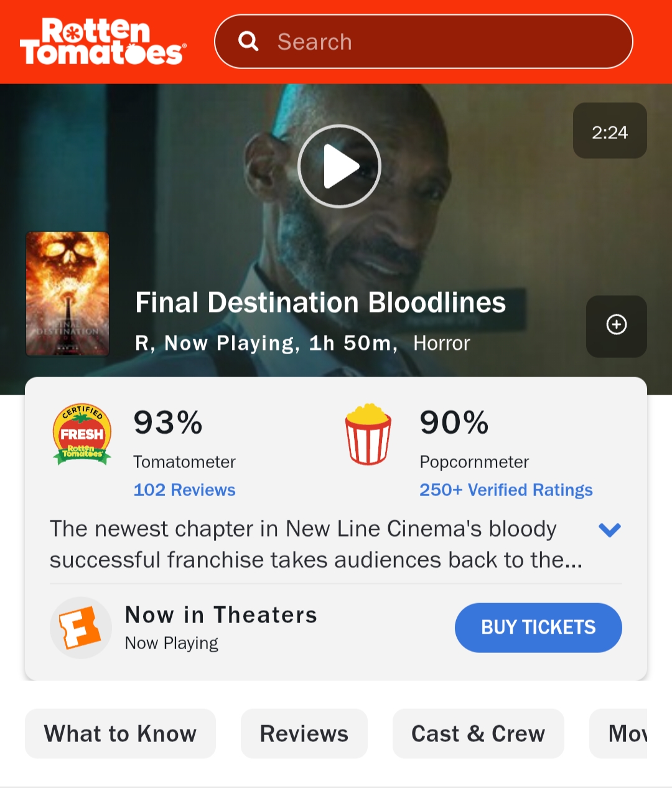
Task: Open the Final Destination poster thumbnail
Action: (67, 294)
